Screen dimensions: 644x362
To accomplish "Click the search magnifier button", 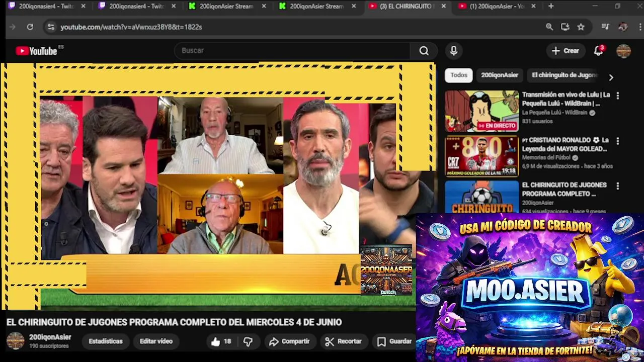I will 424,50.
